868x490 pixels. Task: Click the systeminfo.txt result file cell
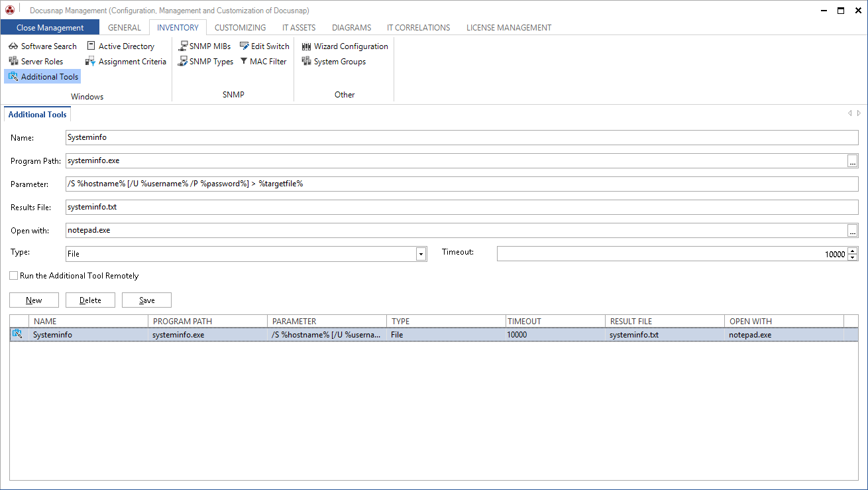(x=665, y=335)
